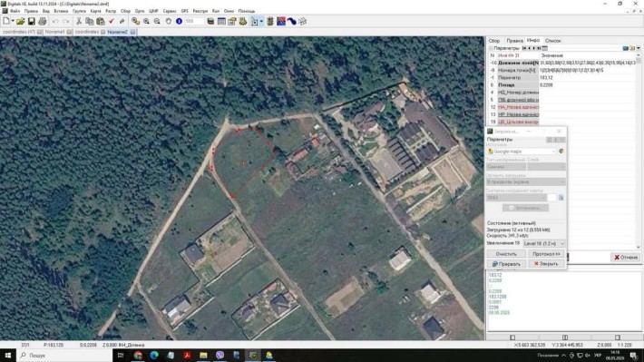
Task: Go to last record in Параметры navigation
Action: coord(539,48)
